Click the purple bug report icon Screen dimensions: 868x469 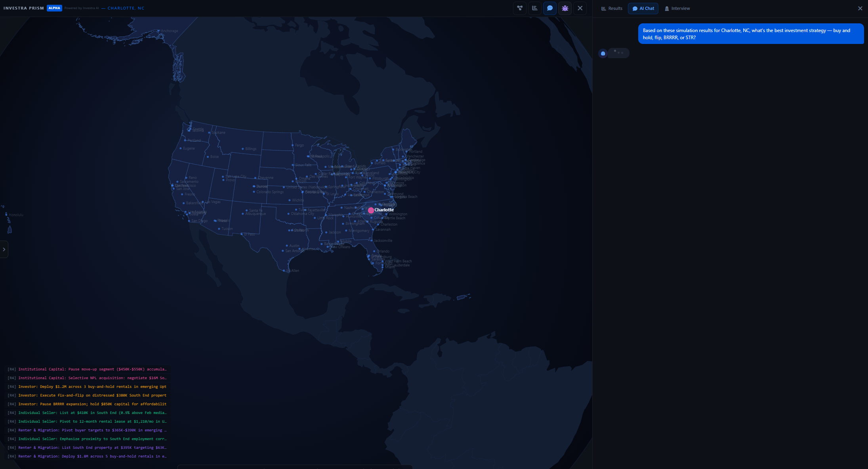pyautogui.click(x=565, y=8)
